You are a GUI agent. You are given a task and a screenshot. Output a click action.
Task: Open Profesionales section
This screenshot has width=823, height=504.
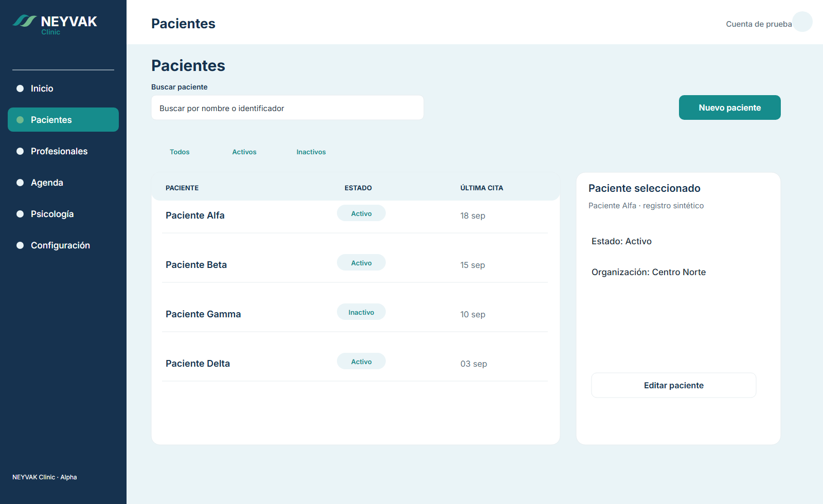63,151
